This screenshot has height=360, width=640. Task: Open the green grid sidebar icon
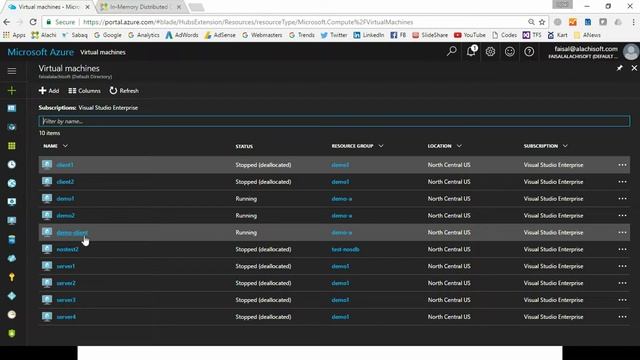[12, 146]
